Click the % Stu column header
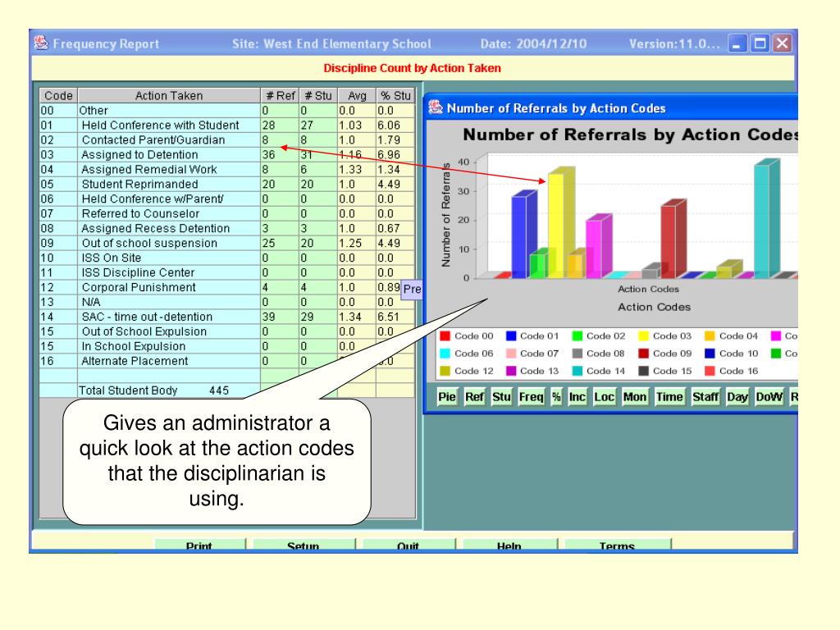This screenshot has height=630, width=840. pos(395,95)
